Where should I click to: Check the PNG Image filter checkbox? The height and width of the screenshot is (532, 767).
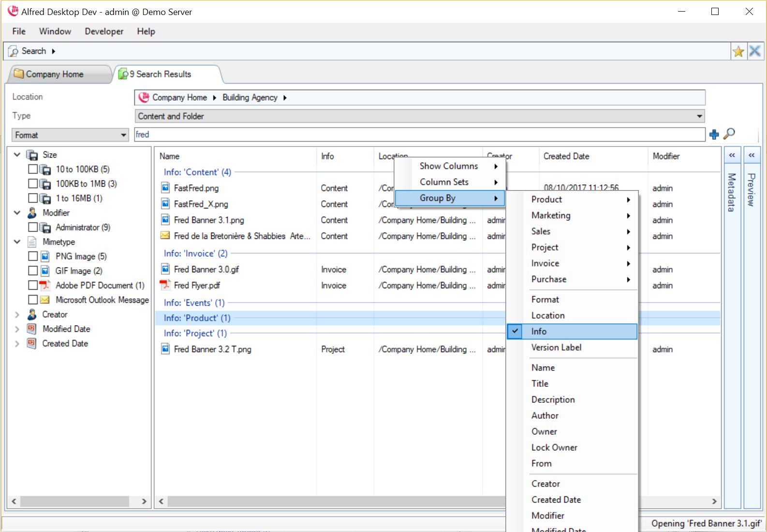pos(33,256)
